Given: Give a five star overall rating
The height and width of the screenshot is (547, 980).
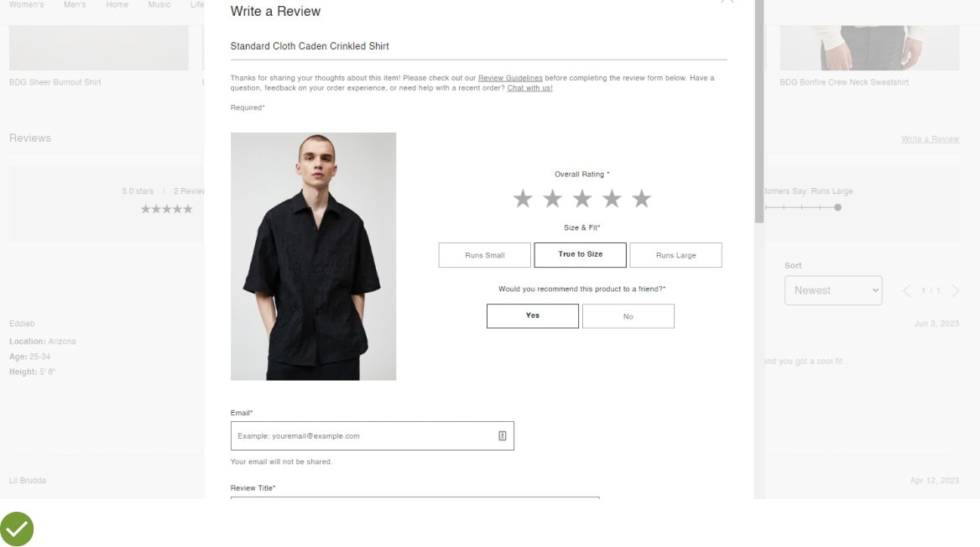Looking at the screenshot, I should point(641,199).
